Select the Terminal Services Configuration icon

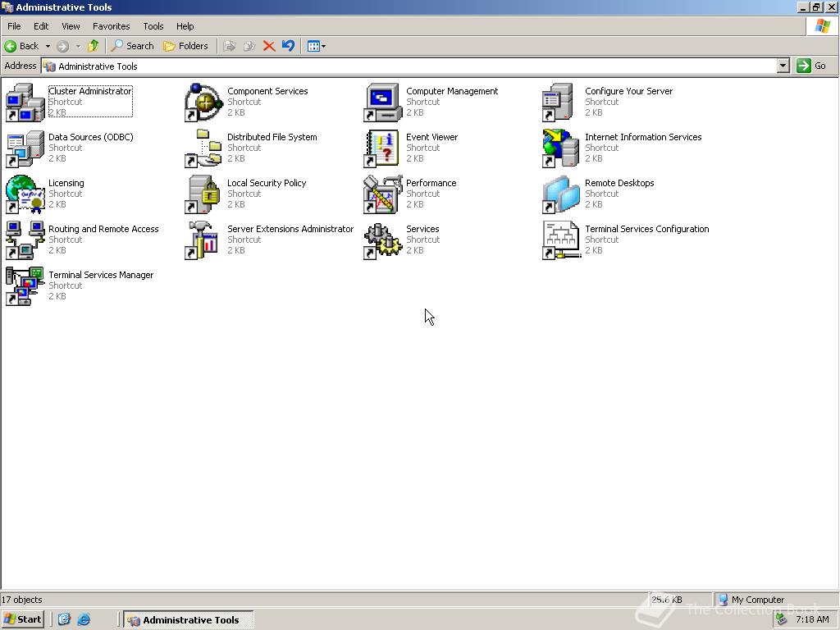click(561, 240)
